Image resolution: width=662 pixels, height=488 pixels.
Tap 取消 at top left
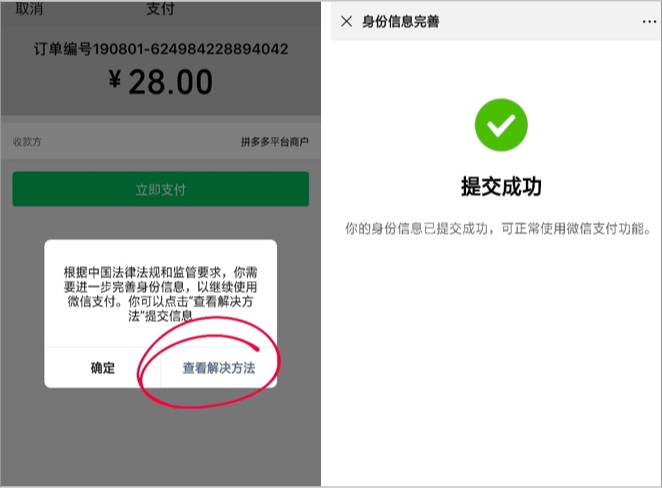(x=29, y=8)
